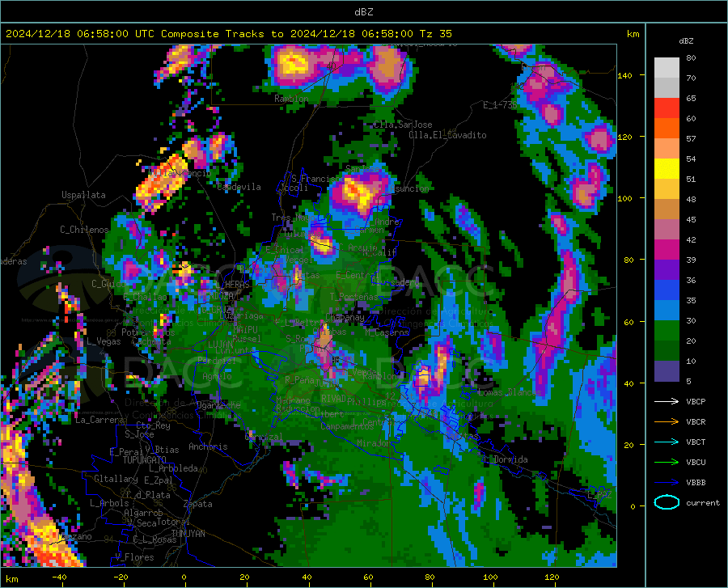Select the magenta swatch between 42 and 39
Viewport: 728px width, 588px height.
click(x=667, y=250)
